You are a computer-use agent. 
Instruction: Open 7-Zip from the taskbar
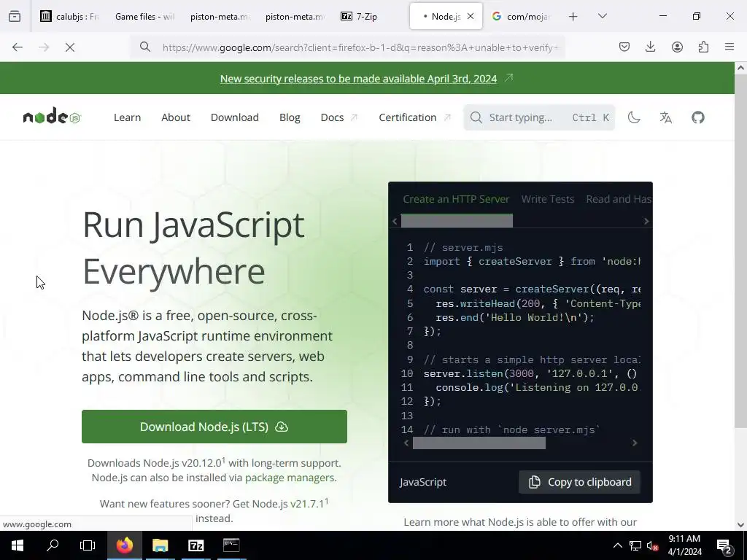[x=196, y=545]
